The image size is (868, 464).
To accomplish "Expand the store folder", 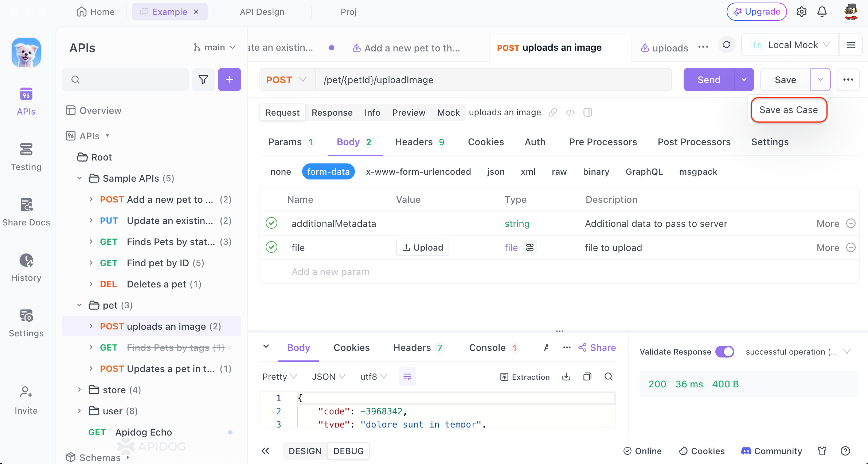I will click(x=79, y=390).
